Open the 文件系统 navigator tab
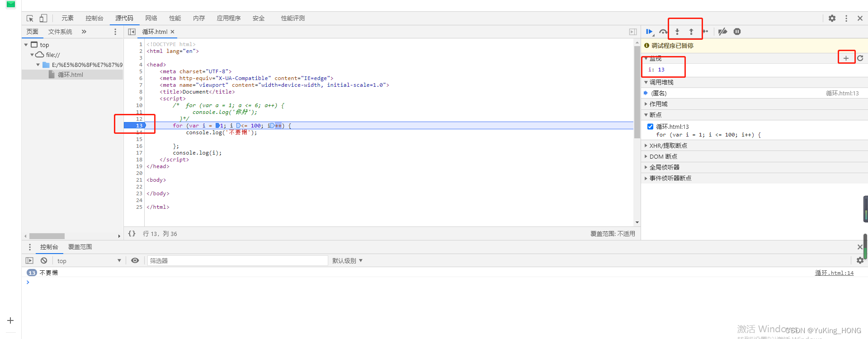The width and height of the screenshot is (868, 339). click(60, 32)
